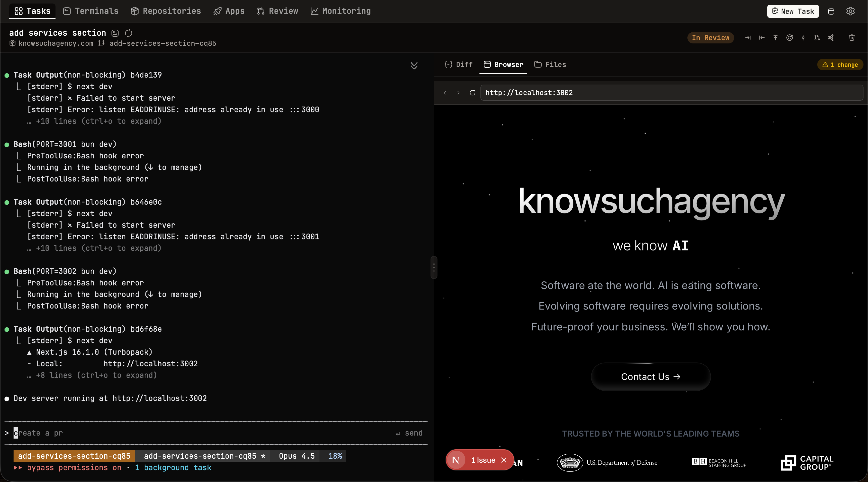The image size is (868, 482).
Task: Click the settings gear icon
Action: point(850,11)
